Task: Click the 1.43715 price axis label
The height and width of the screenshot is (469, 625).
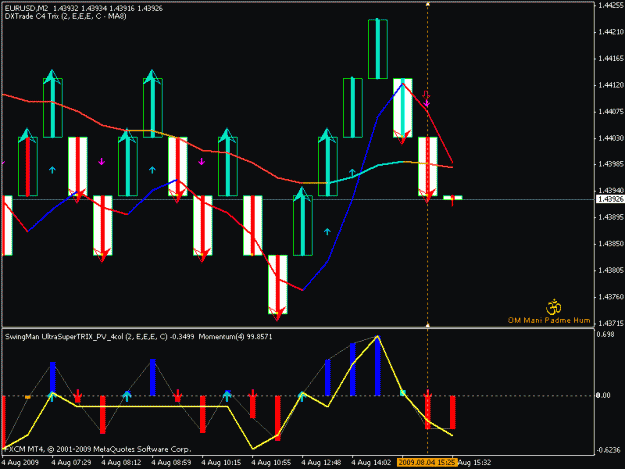Action: 611,324
